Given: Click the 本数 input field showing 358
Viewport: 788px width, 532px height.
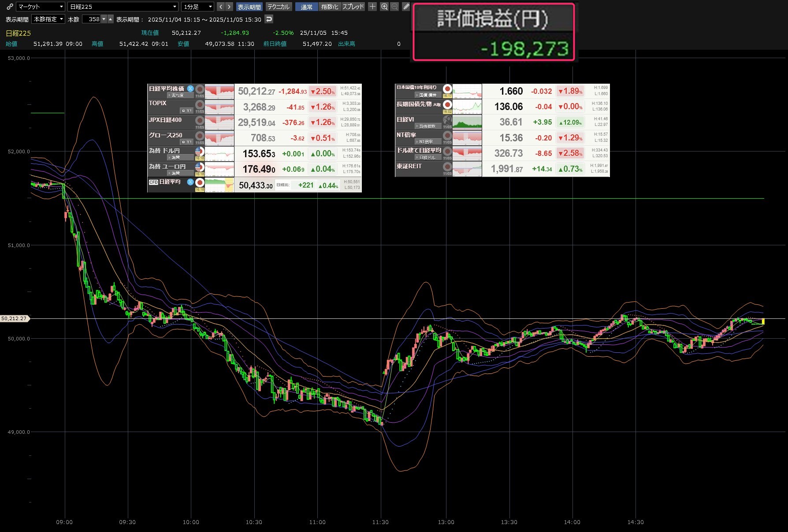Looking at the screenshot, I should coord(92,19).
